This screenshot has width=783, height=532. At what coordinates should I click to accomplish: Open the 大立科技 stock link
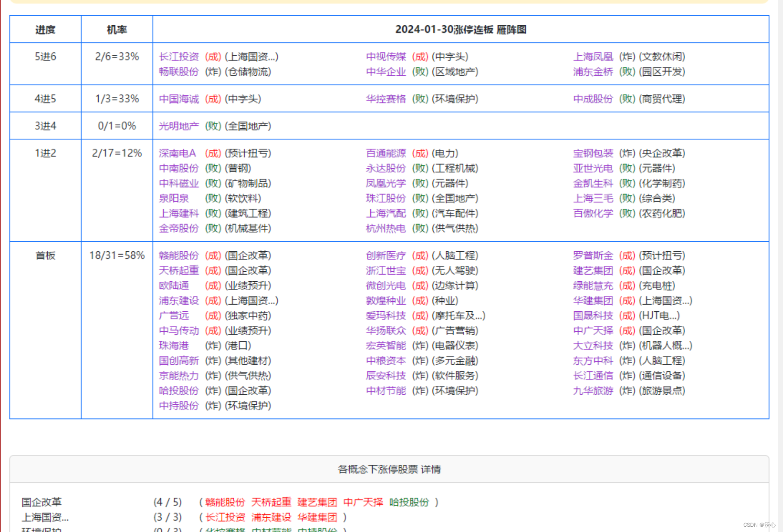(593, 346)
